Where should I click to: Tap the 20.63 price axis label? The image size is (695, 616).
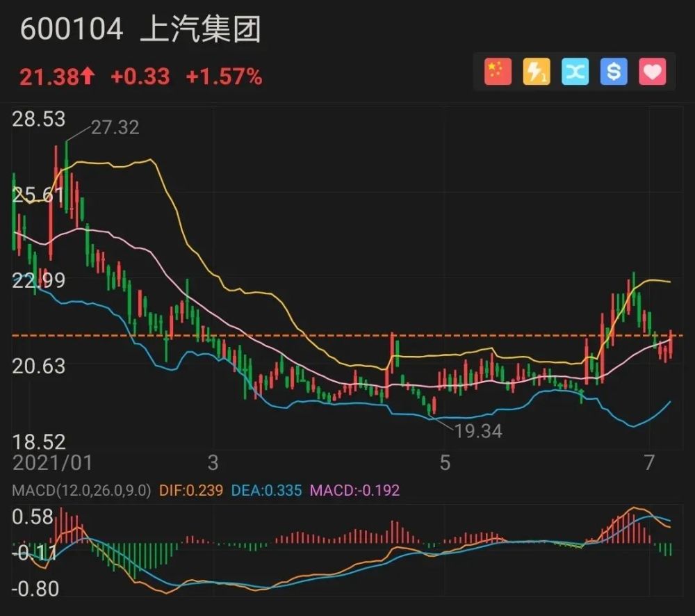point(38,366)
